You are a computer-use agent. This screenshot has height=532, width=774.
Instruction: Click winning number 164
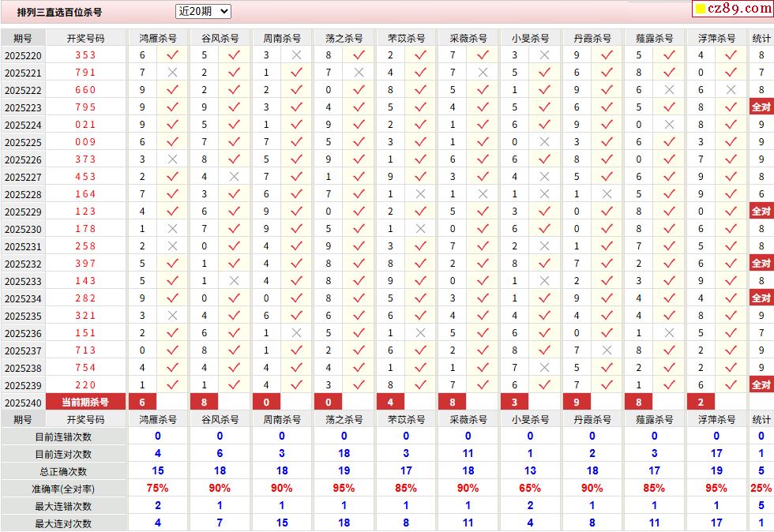coord(85,194)
